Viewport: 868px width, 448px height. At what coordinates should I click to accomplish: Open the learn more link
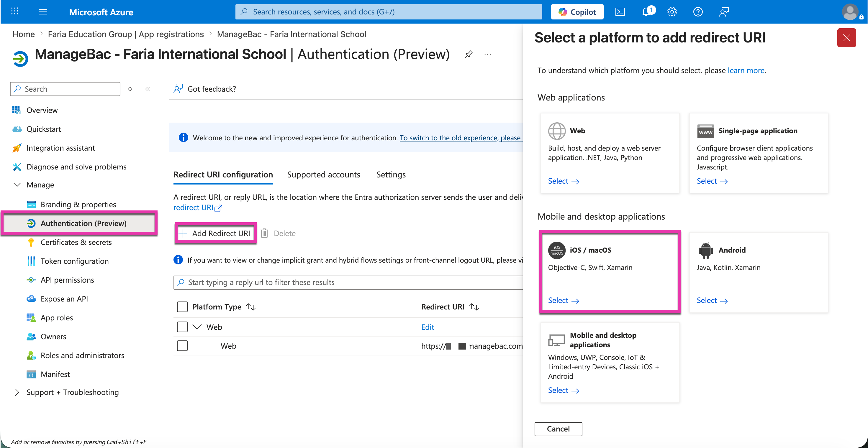(x=746, y=70)
